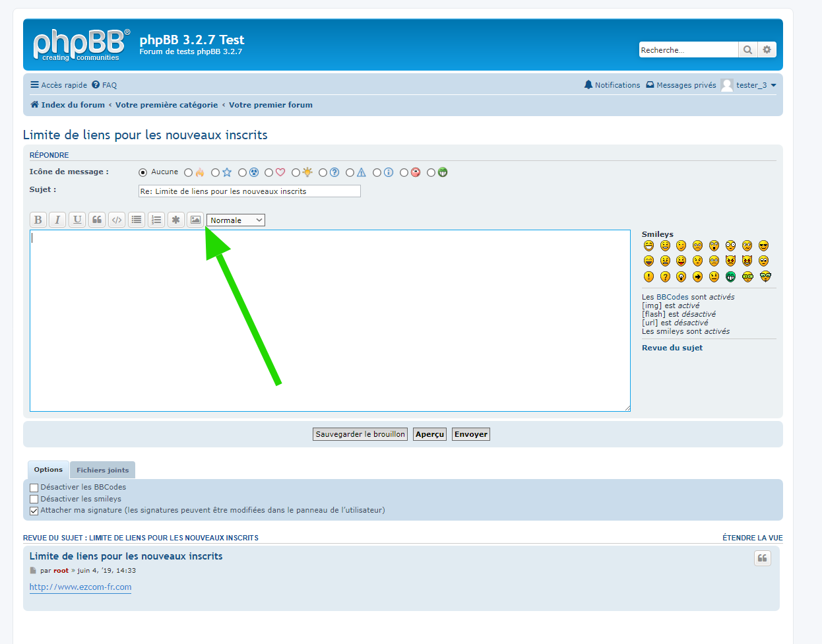Add an unordered list tag
Viewport: 822px width, 644px height.
(x=137, y=220)
